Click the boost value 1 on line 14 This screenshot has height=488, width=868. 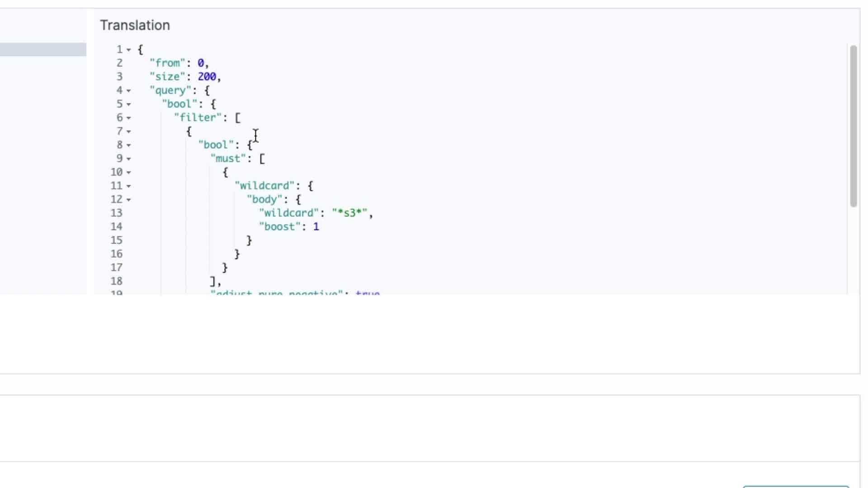316,227
